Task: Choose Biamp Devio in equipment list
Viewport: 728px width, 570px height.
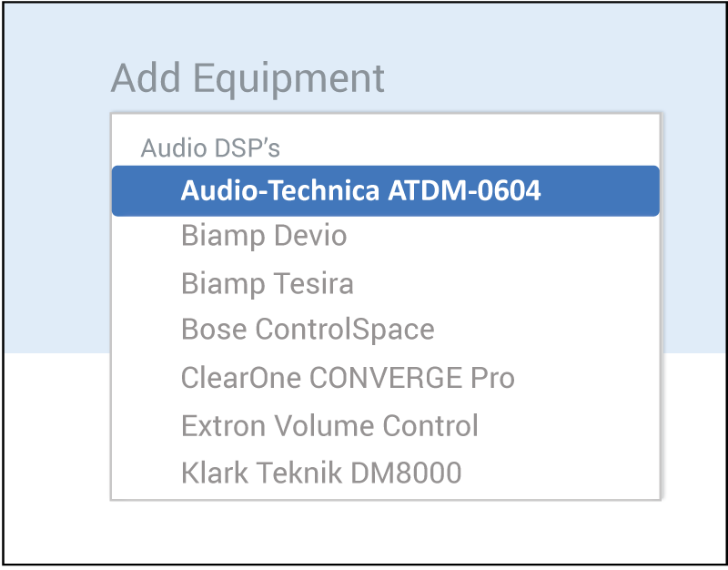Action: [x=264, y=237]
